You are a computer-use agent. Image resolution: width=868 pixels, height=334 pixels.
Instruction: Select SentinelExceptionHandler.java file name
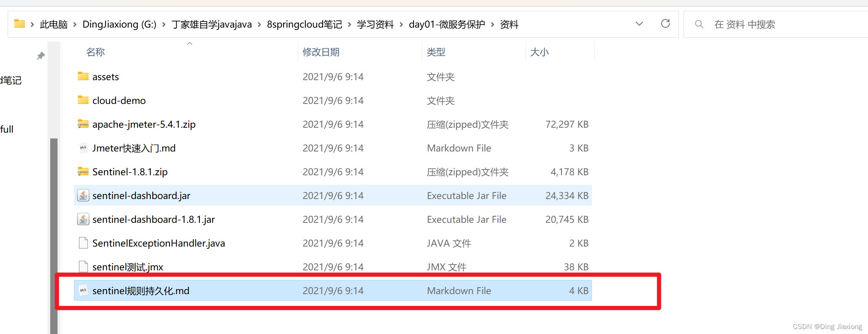click(159, 243)
